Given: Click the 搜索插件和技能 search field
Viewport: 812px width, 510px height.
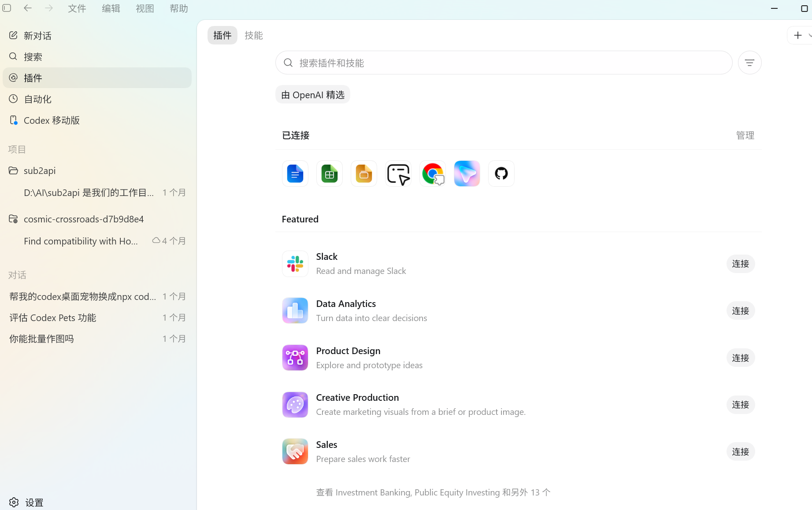Looking at the screenshot, I should 504,63.
